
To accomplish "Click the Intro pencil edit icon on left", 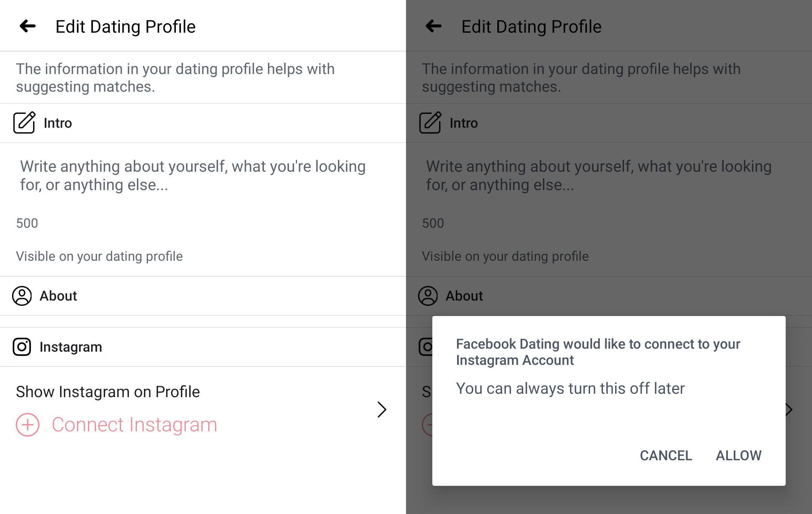I will (24, 122).
